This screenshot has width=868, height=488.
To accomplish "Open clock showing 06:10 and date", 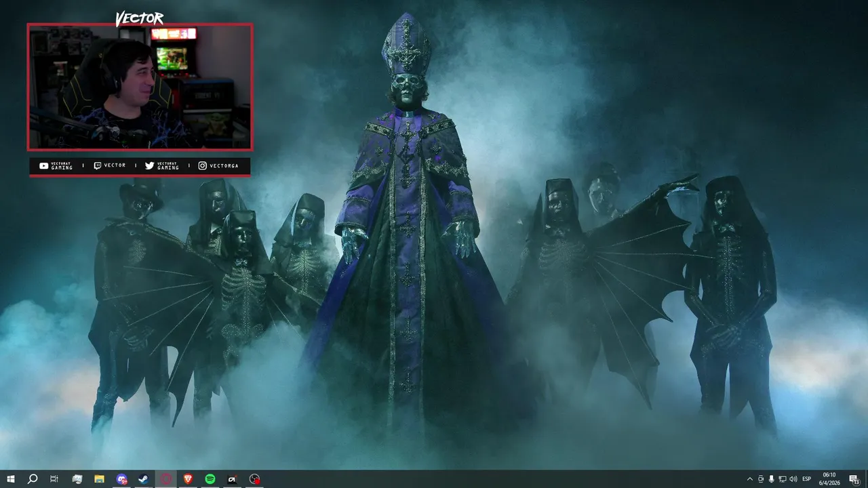I will pyautogui.click(x=829, y=479).
